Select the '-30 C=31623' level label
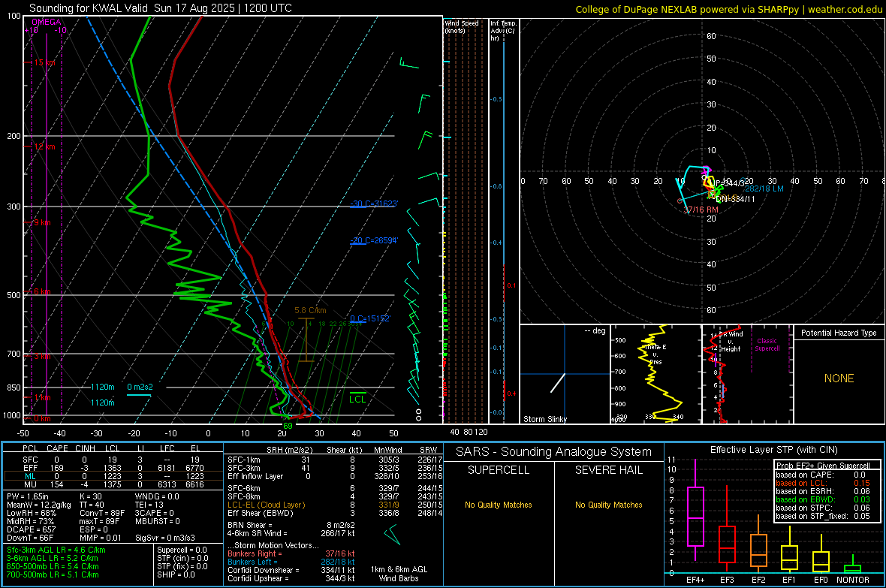 [x=374, y=204]
